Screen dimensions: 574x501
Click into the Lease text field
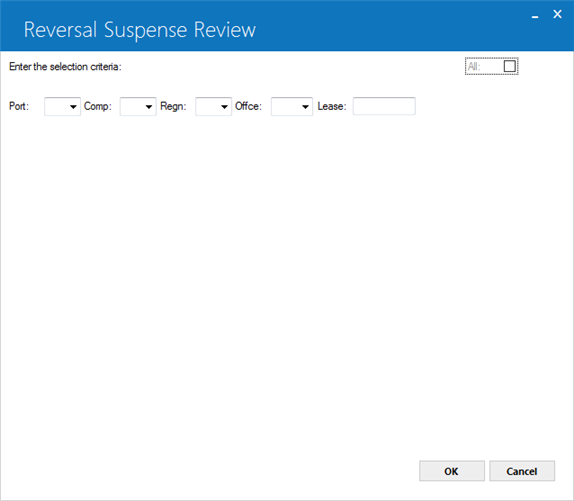tap(384, 106)
